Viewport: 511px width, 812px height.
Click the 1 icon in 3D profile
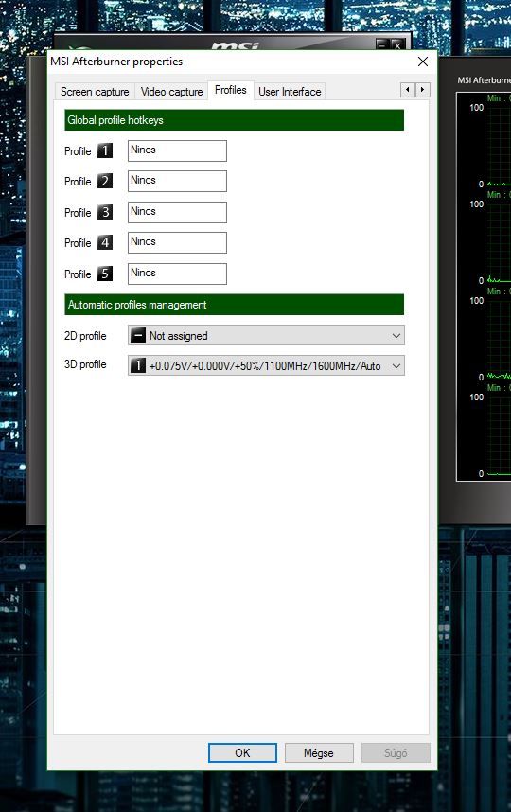click(x=138, y=365)
